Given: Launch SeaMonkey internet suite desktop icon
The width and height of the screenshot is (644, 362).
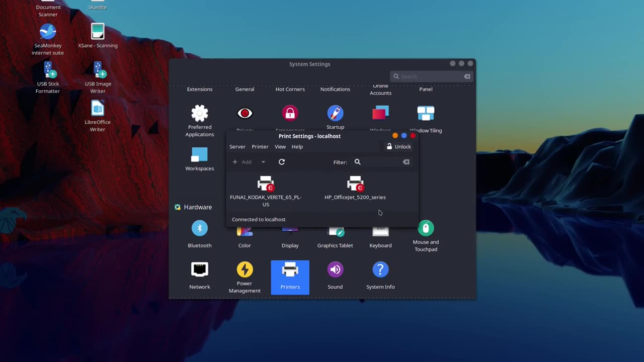Looking at the screenshot, I should coord(48,39).
